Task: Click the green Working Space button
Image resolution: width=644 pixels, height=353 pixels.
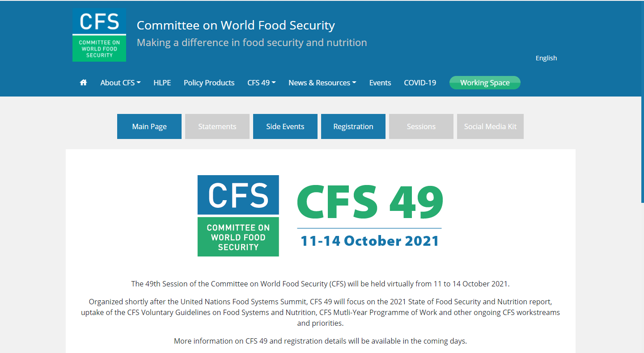Action: 485,83
